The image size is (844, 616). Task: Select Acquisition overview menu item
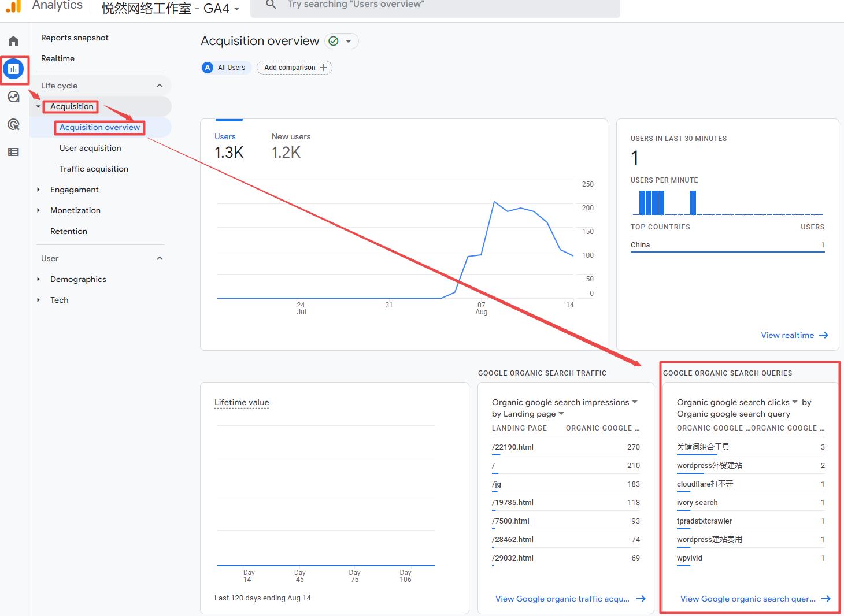coord(99,127)
